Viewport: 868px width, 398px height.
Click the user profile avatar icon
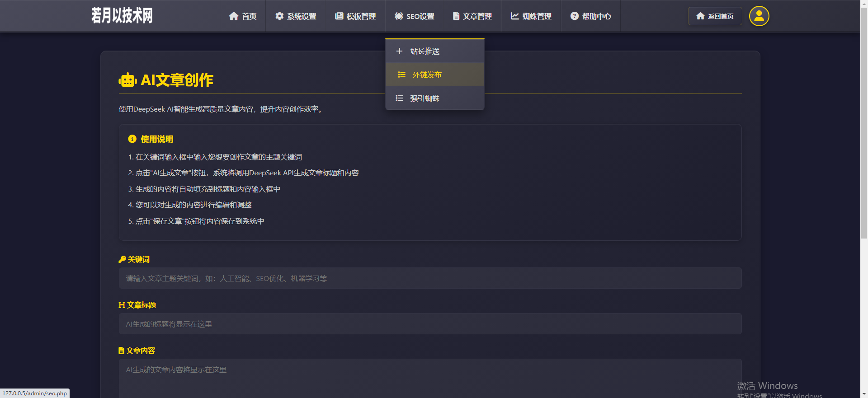coord(759,16)
